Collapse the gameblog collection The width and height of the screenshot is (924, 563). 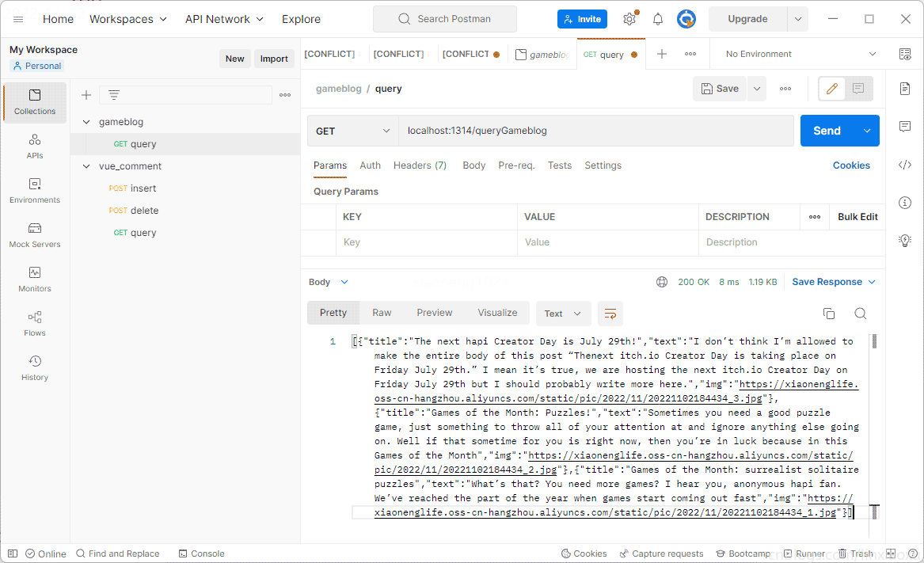86,122
